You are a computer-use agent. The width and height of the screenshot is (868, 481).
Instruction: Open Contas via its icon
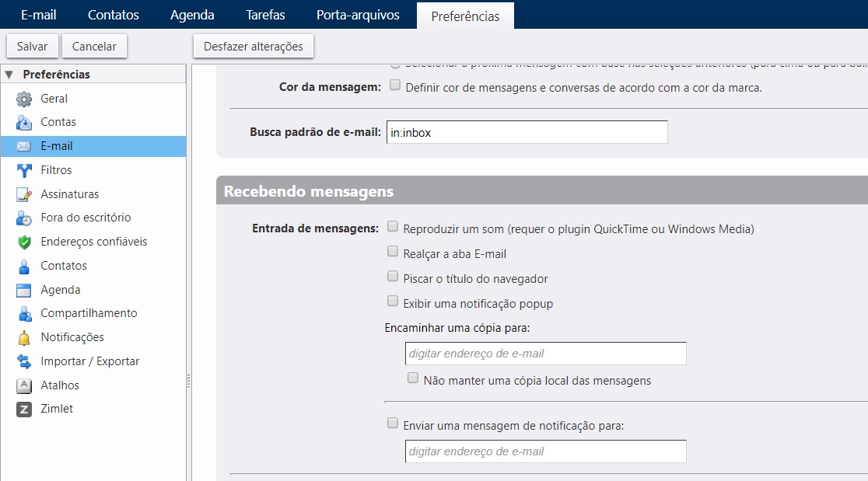pos(24,122)
